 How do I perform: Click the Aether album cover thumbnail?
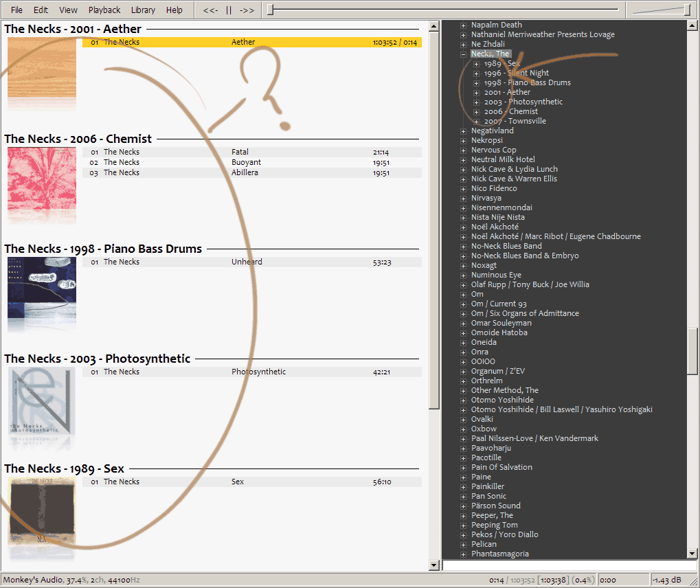point(42,71)
